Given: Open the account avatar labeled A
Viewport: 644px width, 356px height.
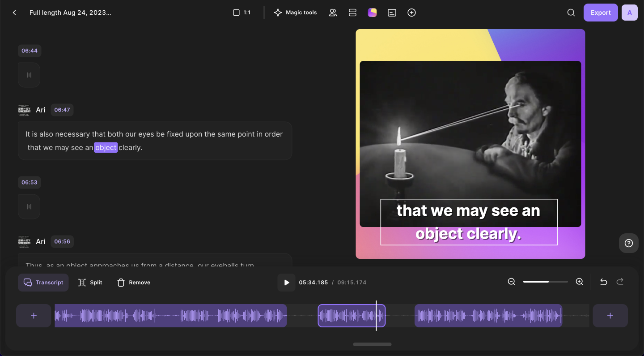Looking at the screenshot, I should tap(630, 13).
